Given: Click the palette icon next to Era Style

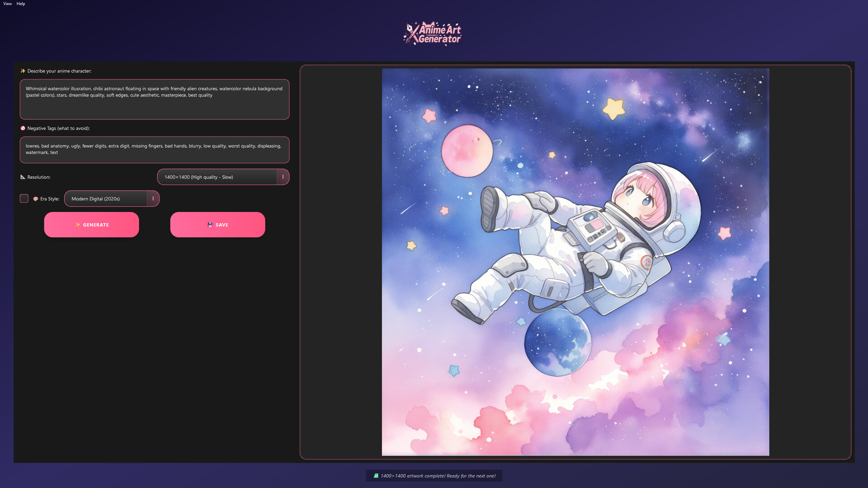Looking at the screenshot, I should click(36, 198).
